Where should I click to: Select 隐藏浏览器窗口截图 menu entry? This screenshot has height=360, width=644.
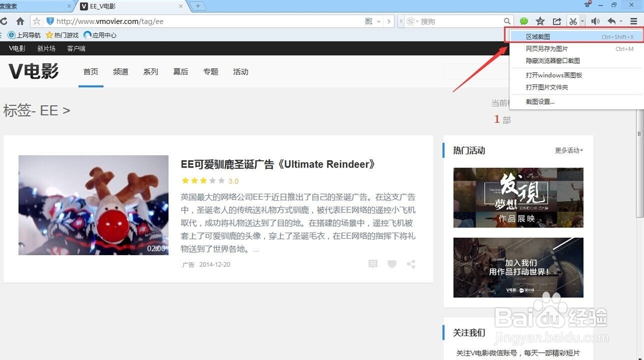click(x=576, y=61)
